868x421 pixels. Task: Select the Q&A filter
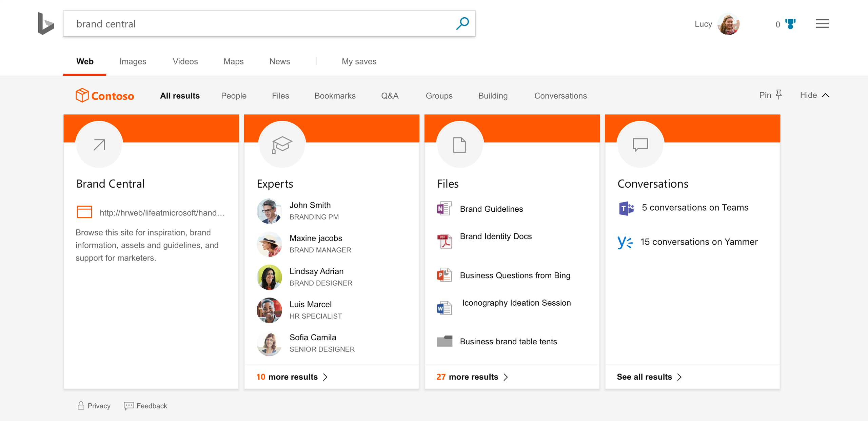pos(390,96)
